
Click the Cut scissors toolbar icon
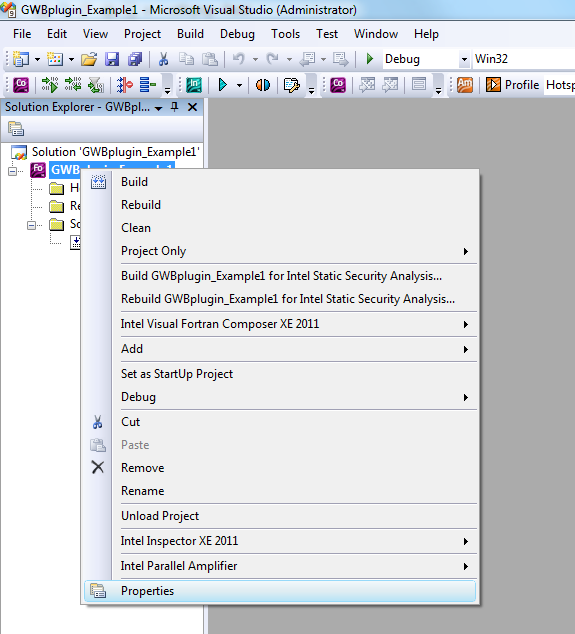click(x=163, y=59)
